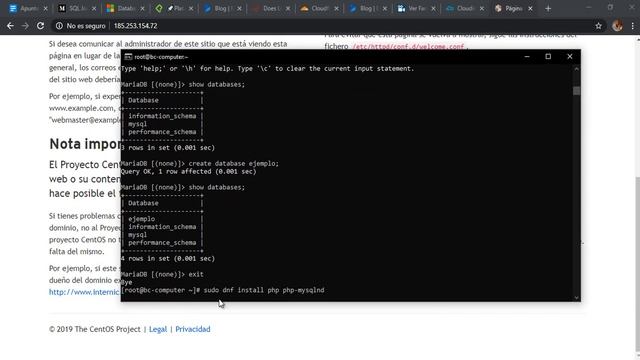Viewport: 640px width, 360px height.
Task: Click 'Query OK, 1 row affected' line
Action: (x=189, y=172)
